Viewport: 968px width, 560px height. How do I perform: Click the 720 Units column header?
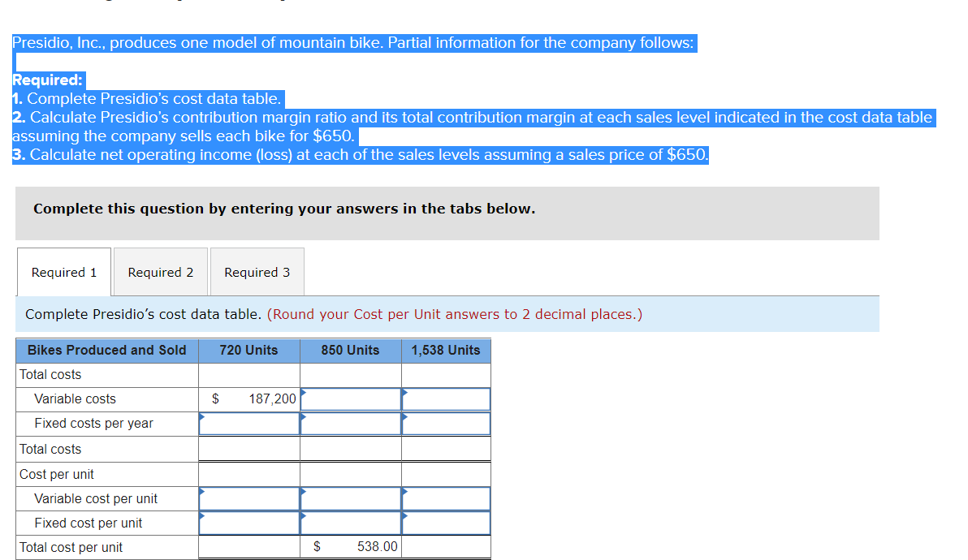248,351
